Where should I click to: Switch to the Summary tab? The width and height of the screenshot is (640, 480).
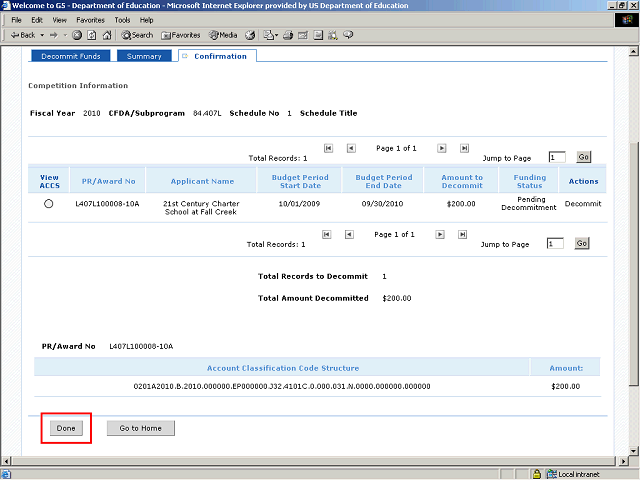[x=144, y=56]
